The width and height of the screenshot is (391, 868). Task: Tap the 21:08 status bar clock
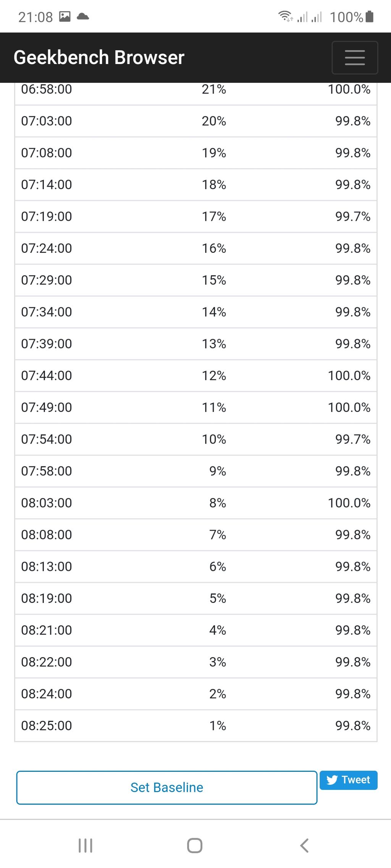tap(36, 17)
